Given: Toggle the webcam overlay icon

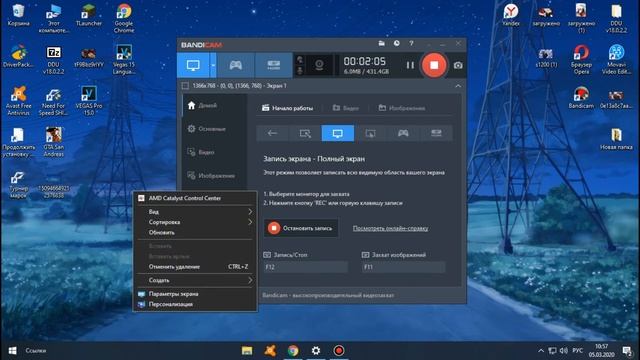Looking at the screenshot, I should click(x=319, y=65).
